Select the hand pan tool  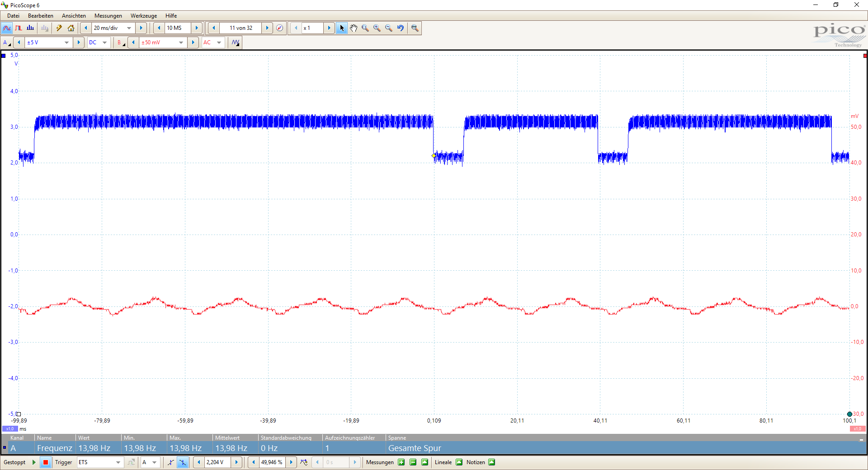(x=354, y=28)
